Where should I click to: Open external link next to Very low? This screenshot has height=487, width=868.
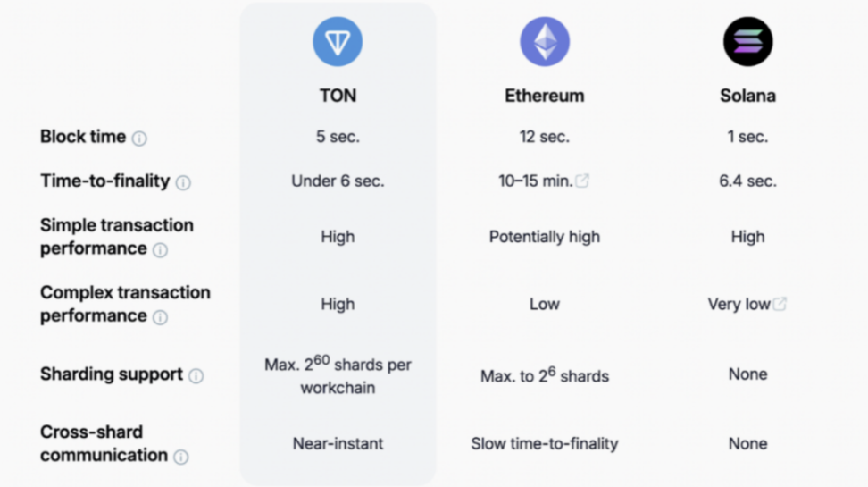coord(780,304)
